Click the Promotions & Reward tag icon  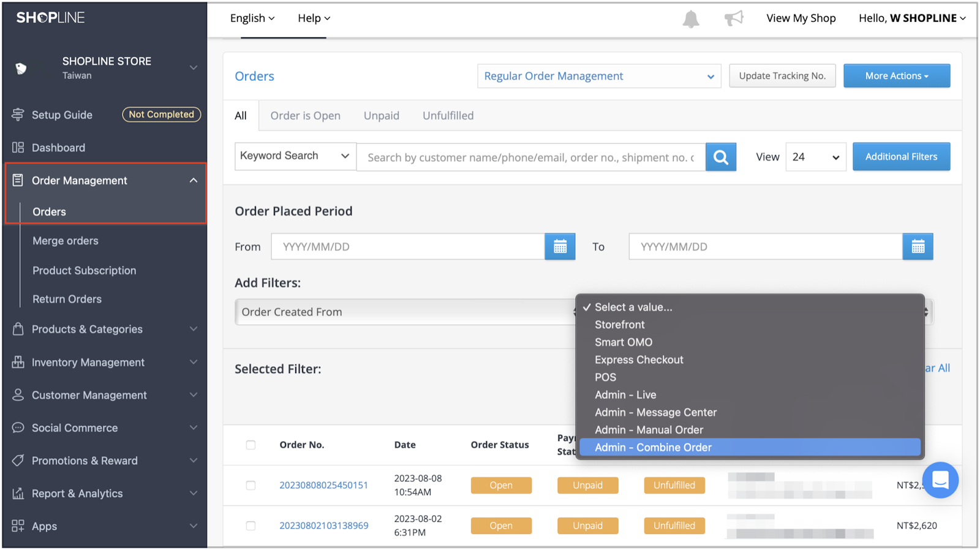pos(18,460)
